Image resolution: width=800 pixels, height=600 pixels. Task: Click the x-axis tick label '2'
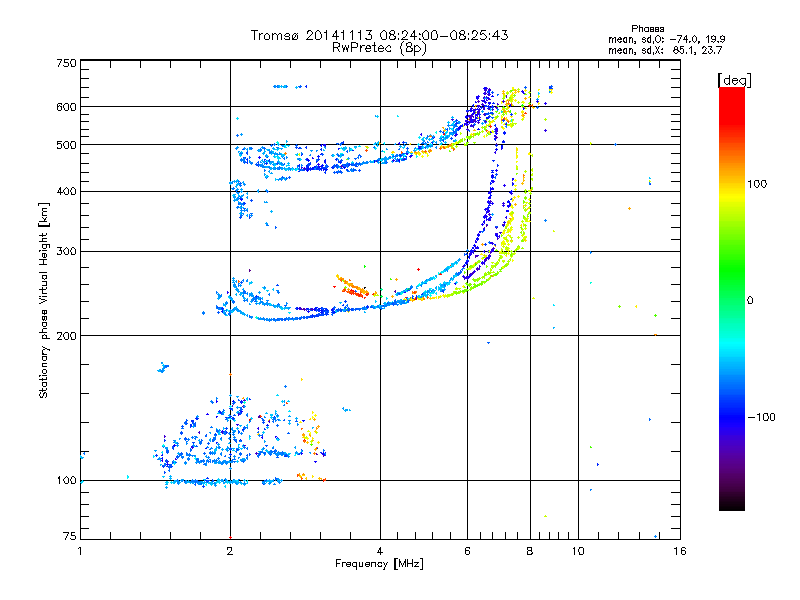[230, 551]
